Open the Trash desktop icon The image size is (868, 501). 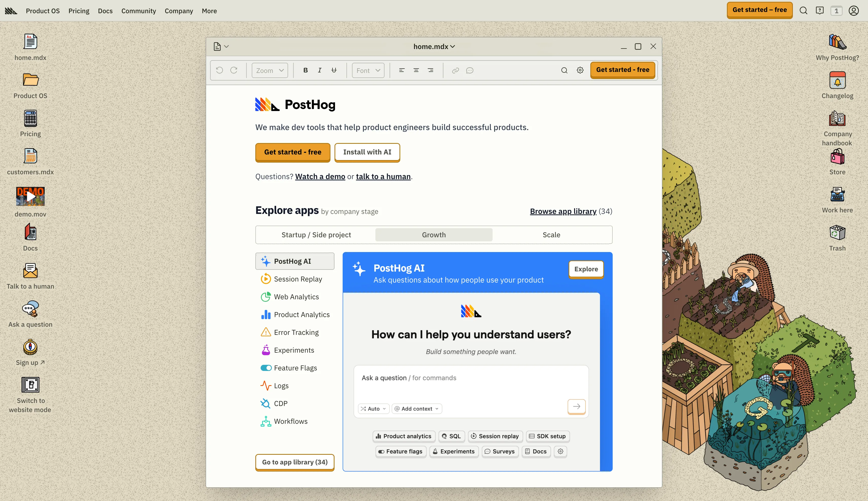pos(837,233)
